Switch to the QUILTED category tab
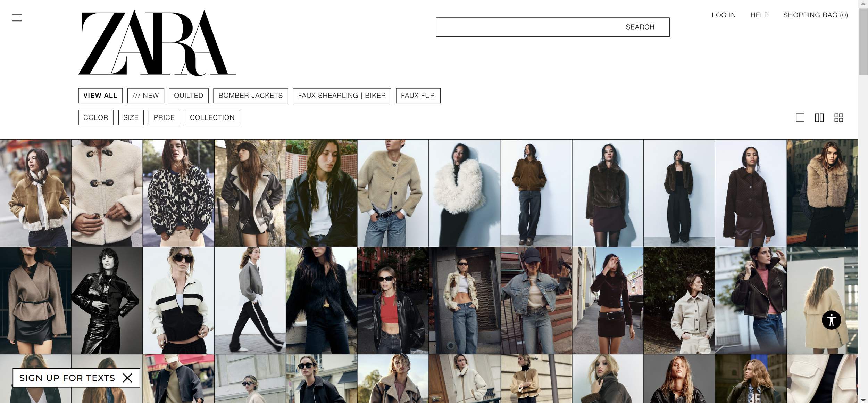Viewport: 868px width, 403px height. pos(189,96)
